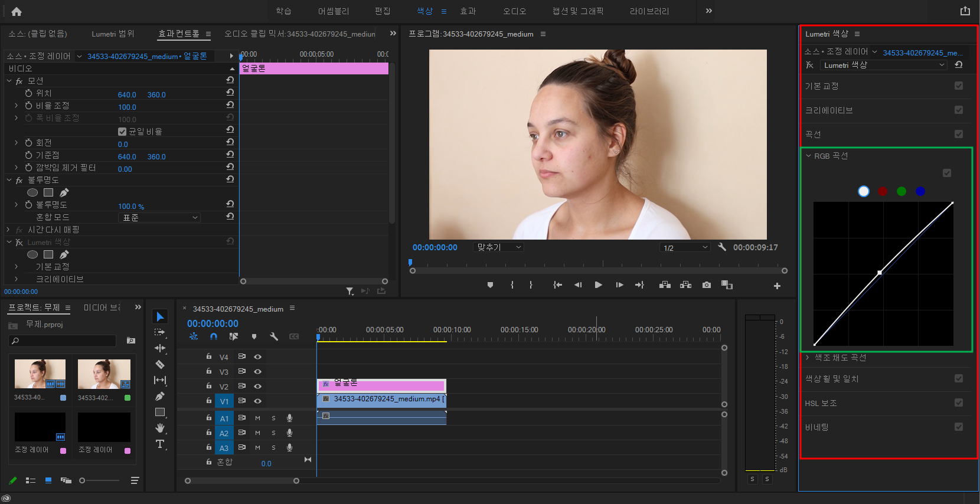Toggle the Color Wheels checkbox

[x=959, y=378]
